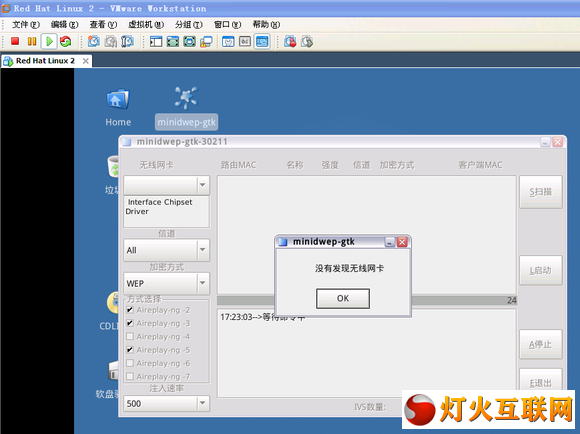Screen dimensions: 580x434
Task: Expand the wireless card dropdown
Action: point(166,185)
